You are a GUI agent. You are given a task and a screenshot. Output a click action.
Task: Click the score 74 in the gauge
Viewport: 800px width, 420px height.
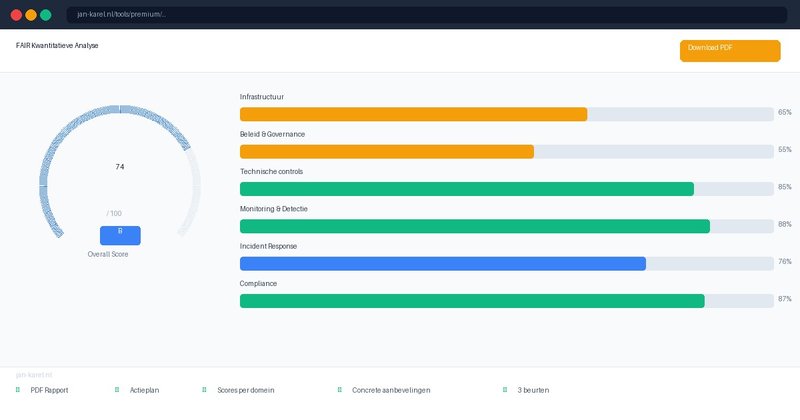point(120,167)
